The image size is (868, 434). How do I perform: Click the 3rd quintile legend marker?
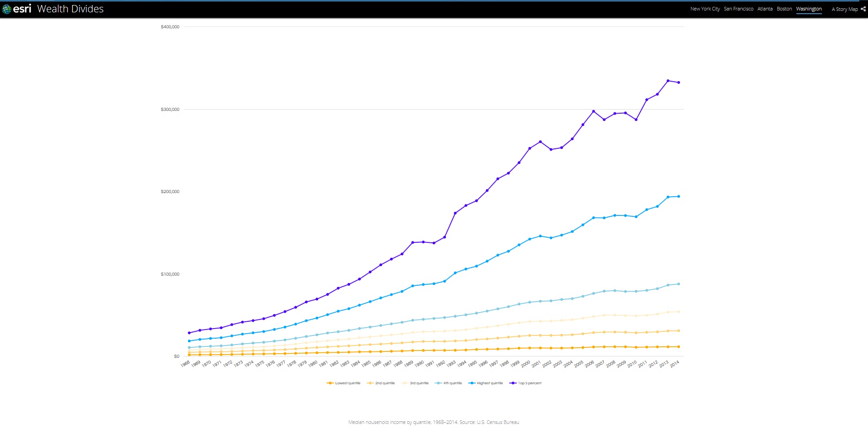[x=404, y=383]
